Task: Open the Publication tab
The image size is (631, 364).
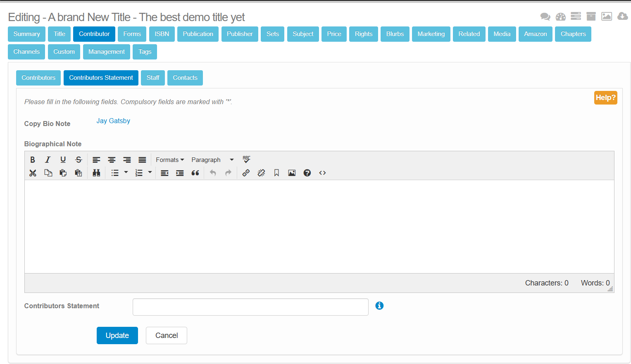Action: click(x=198, y=34)
